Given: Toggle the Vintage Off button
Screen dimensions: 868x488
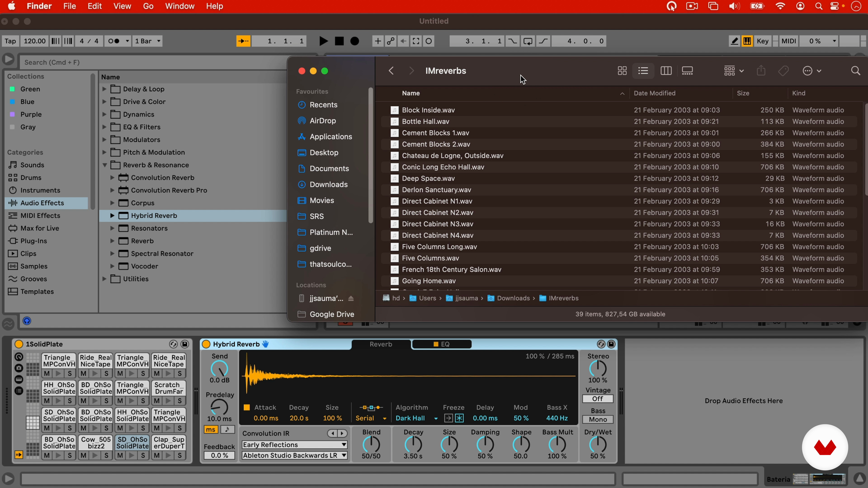Looking at the screenshot, I should 598,399.
